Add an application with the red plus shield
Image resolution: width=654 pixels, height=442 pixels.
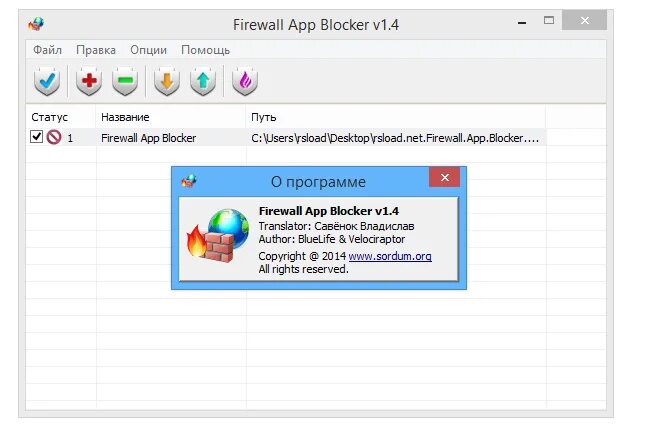[x=89, y=80]
